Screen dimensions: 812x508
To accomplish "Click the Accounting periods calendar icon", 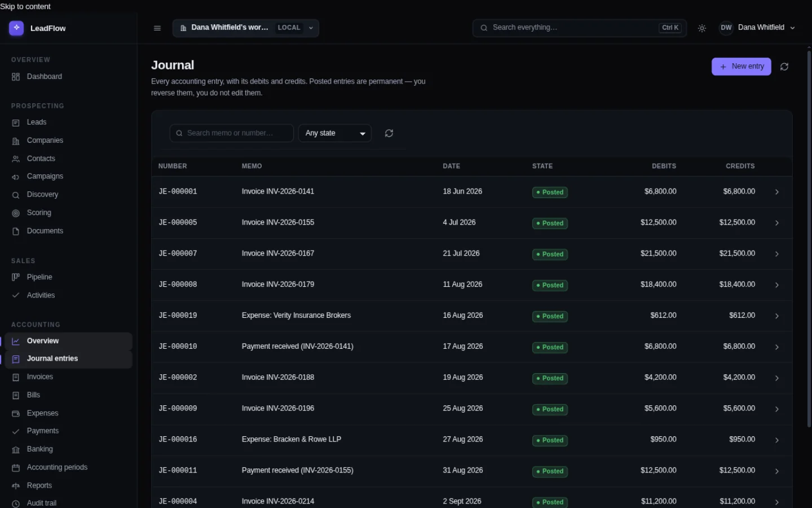I will tap(16, 467).
